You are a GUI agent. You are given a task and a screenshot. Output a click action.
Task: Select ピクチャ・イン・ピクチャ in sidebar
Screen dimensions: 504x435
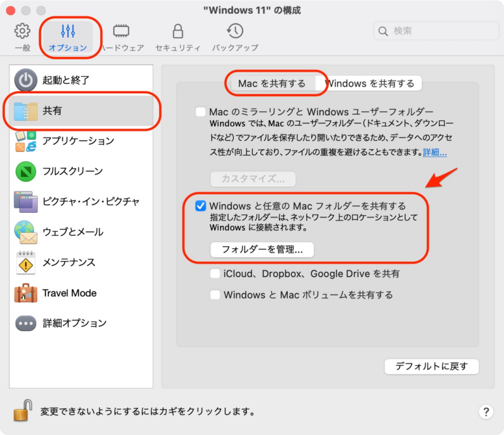click(x=81, y=201)
